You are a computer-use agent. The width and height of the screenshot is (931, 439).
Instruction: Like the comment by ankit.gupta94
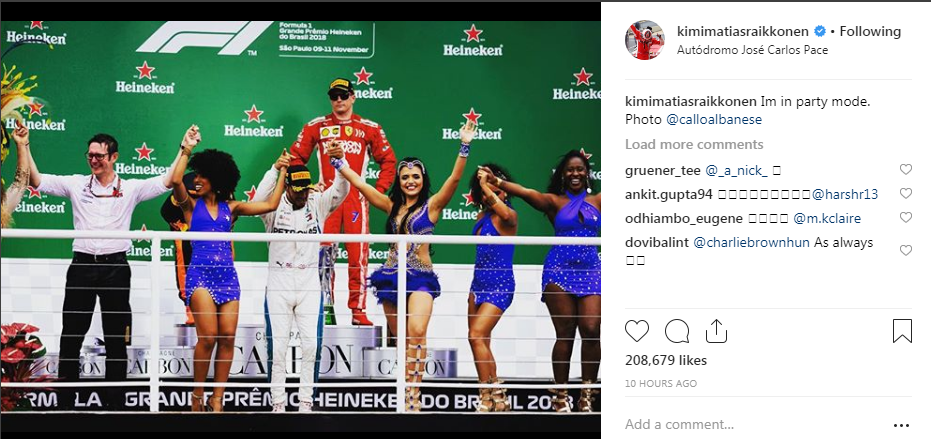(905, 194)
